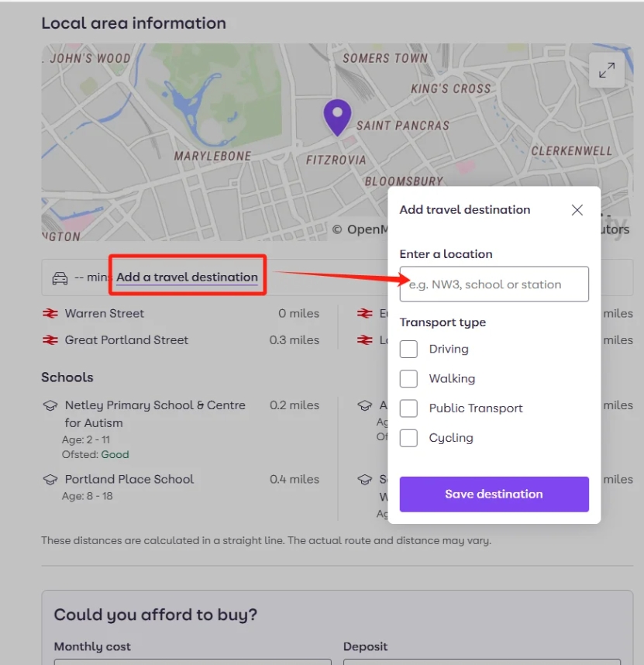Click the car icon beside travel time
The width and height of the screenshot is (644, 665).
60,278
